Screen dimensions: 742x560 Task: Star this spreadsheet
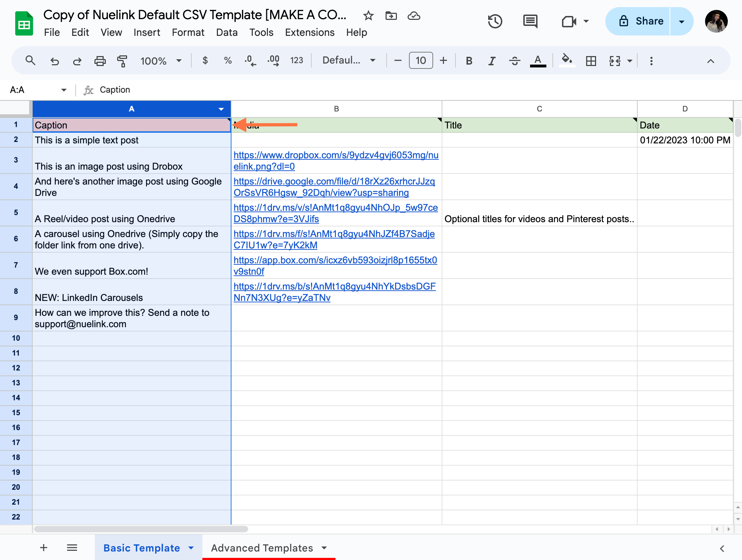click(368, 16)
